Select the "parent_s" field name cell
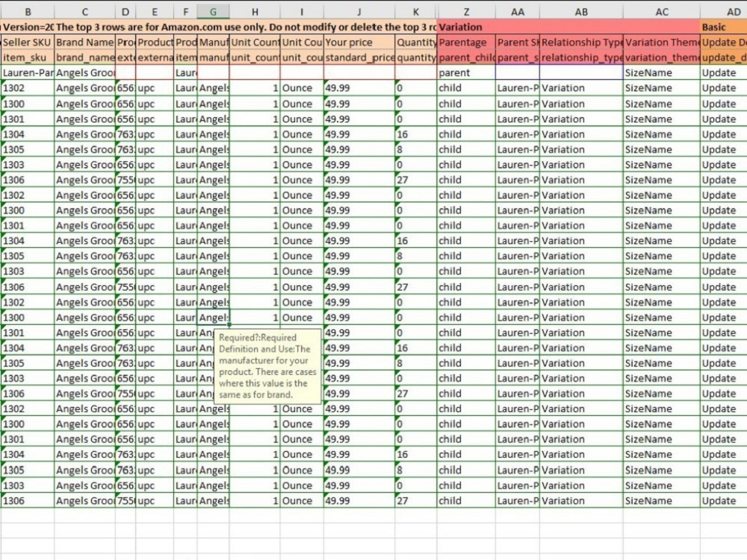 pos(518,57)
